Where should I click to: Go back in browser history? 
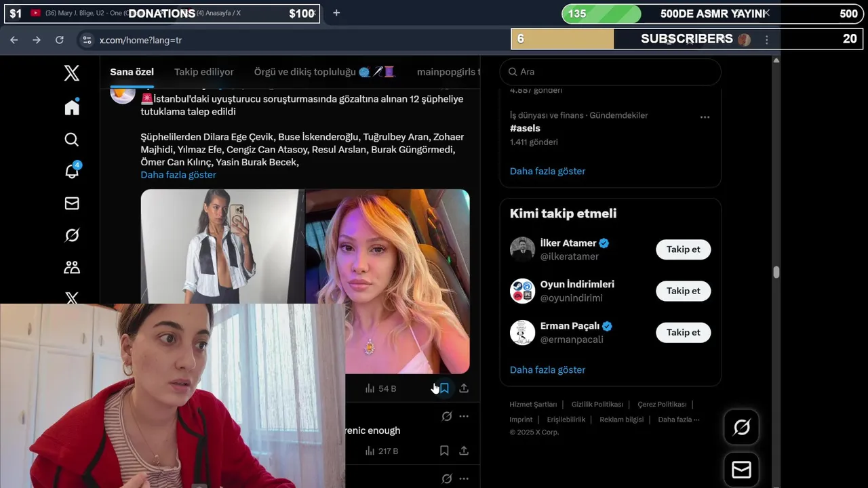point(14,40)
